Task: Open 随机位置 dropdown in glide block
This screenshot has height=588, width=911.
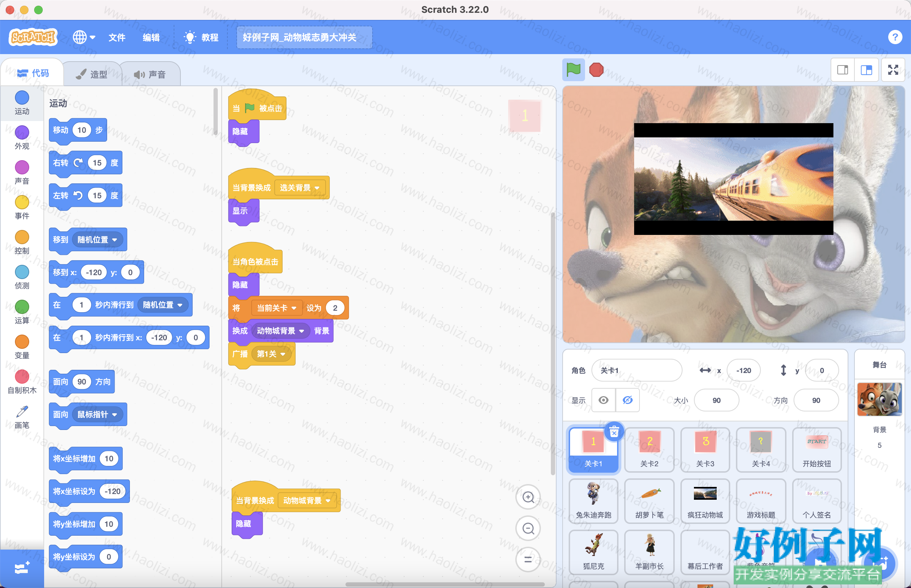Action: [x=163, y=305]
